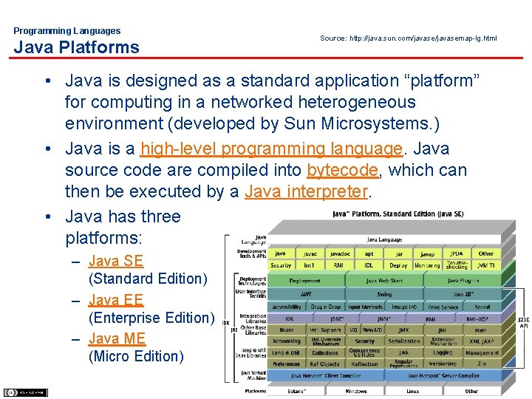The image size is (532, 399).
Task: Click the 'Solaris' platform cell
Action: 296,391
